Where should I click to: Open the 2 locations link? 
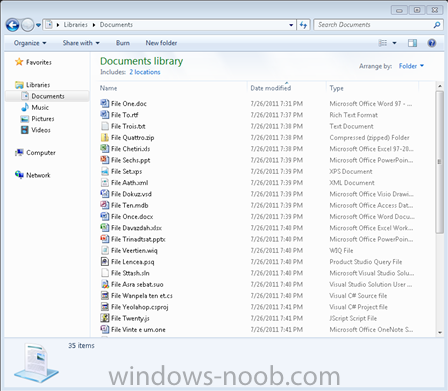click(145, 72)
